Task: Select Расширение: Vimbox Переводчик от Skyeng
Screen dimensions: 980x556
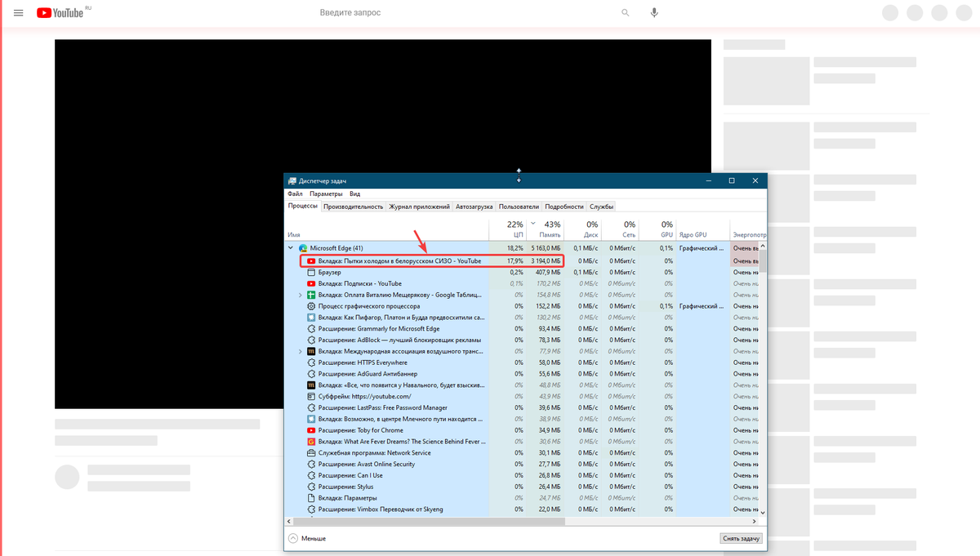Action: click(522, 509)
